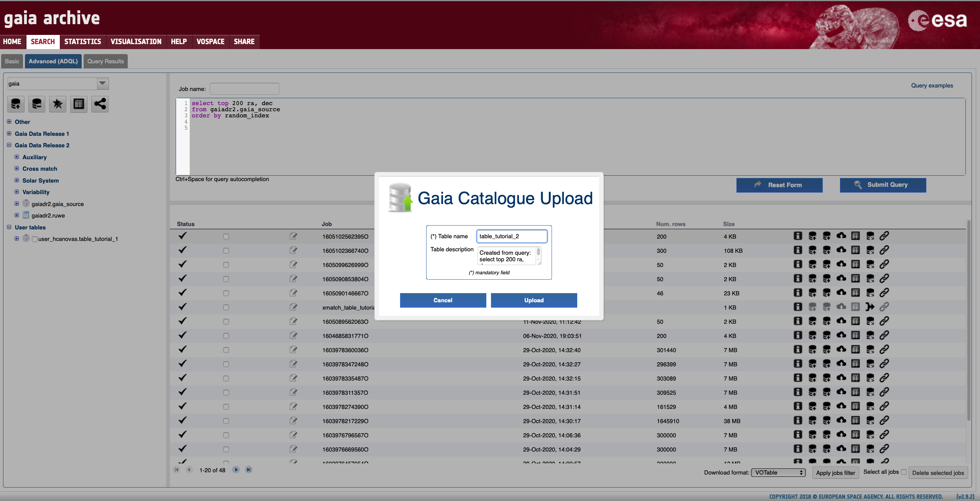The image size is (980, 501).
Task: Open the VISUALISATION menu item
Action: [x=136, y=41]
